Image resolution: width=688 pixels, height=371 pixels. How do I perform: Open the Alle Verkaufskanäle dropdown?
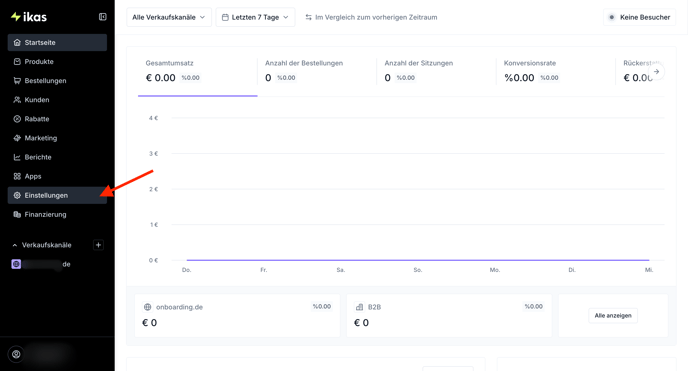169,17
